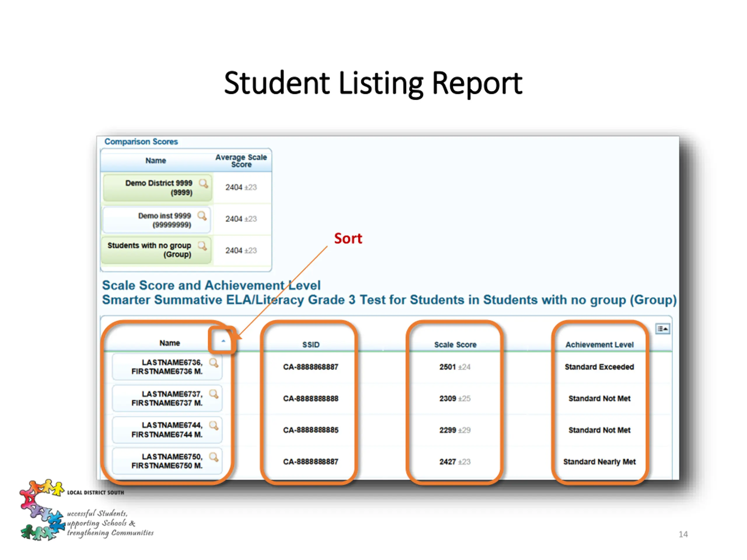
Task: Click Name header in Comparison Scores table
Action: click(x=156, y=161)
